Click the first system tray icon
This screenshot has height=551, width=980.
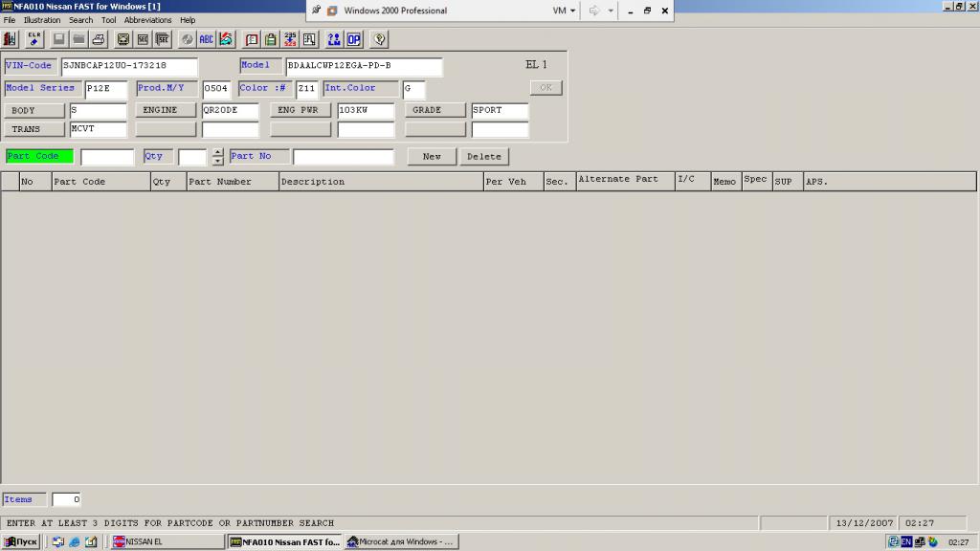tap(894, 541)
